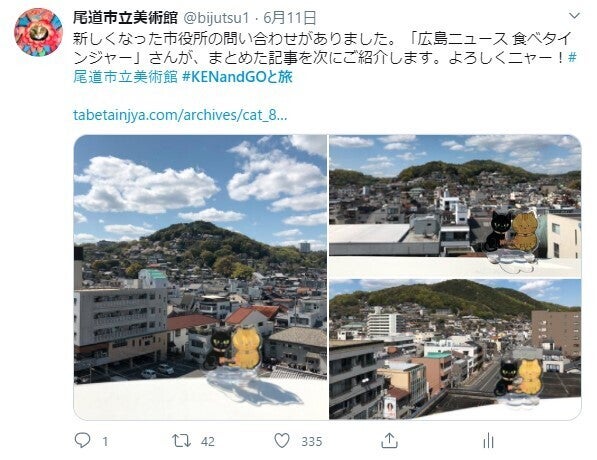Open the share upload icon

coord(389,441)
